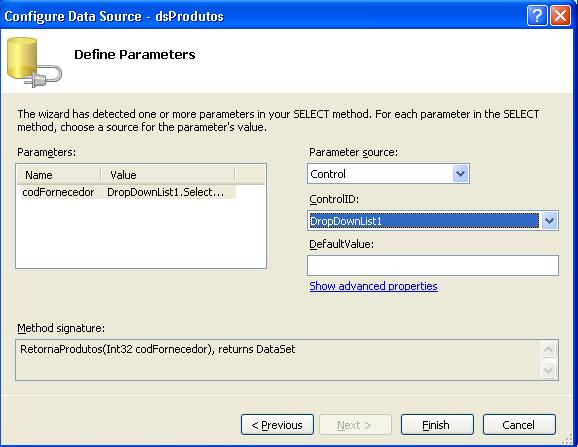The width and height of the screenshot is (578, 447).
Task: Expand the ControlID dropdown arrow
Action: 549,221
